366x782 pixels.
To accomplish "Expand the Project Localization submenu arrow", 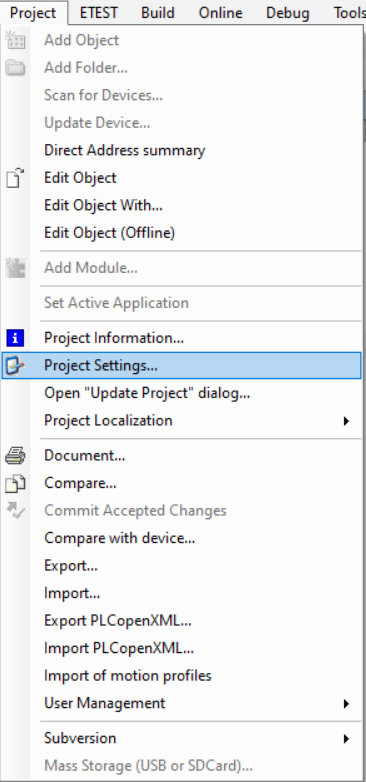I will click(346, 421).
